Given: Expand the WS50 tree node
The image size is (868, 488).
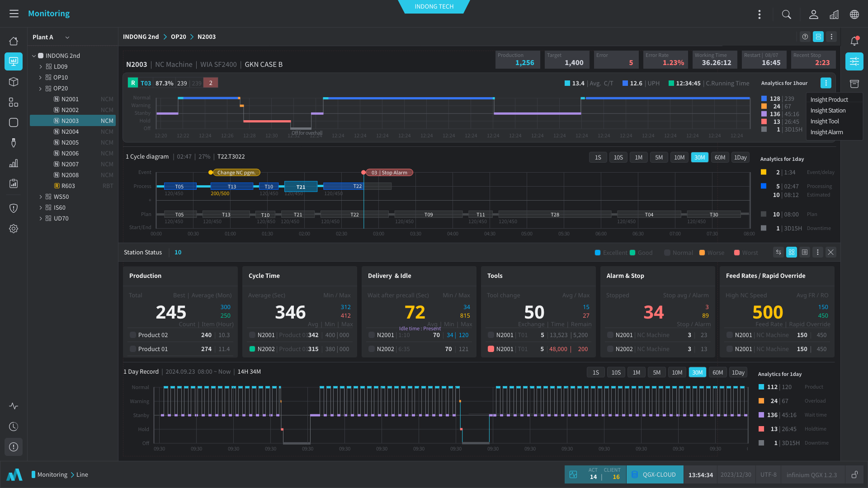Looking at the screenshot, I should [41, 197].
